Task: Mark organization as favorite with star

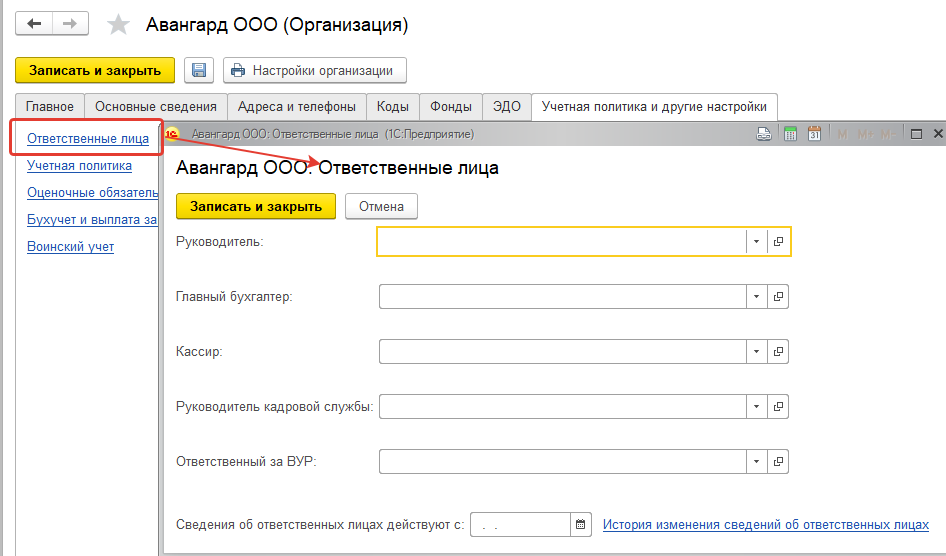Action: point(118,24)
